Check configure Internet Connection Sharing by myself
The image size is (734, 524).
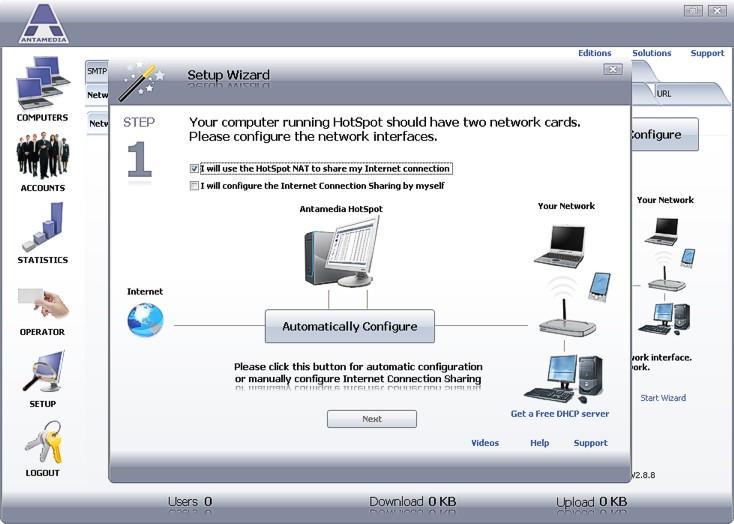click(x=194, y=186)
